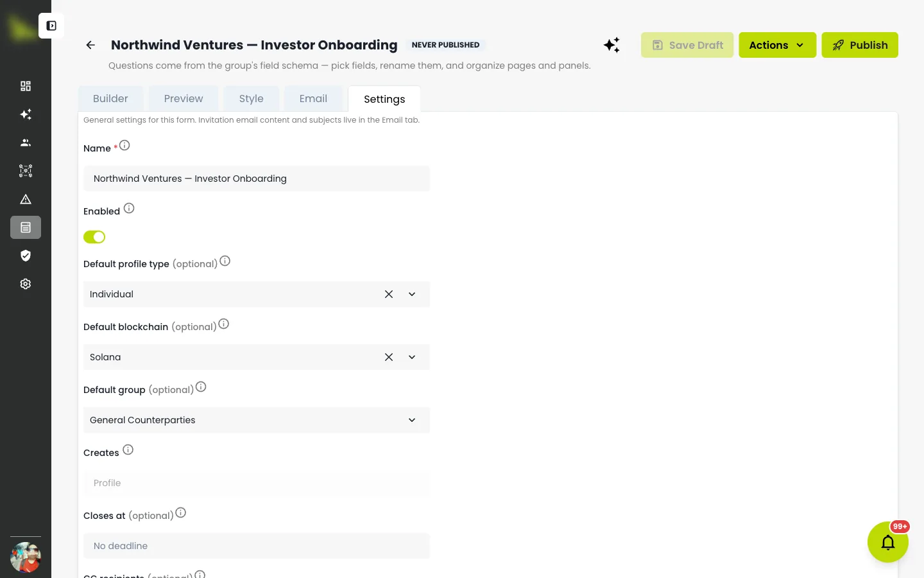Image resolution: width=924 pixels, height=578 pixels.
Task: Clear the Individual profile type selection
Action: [x=389, y=294]
